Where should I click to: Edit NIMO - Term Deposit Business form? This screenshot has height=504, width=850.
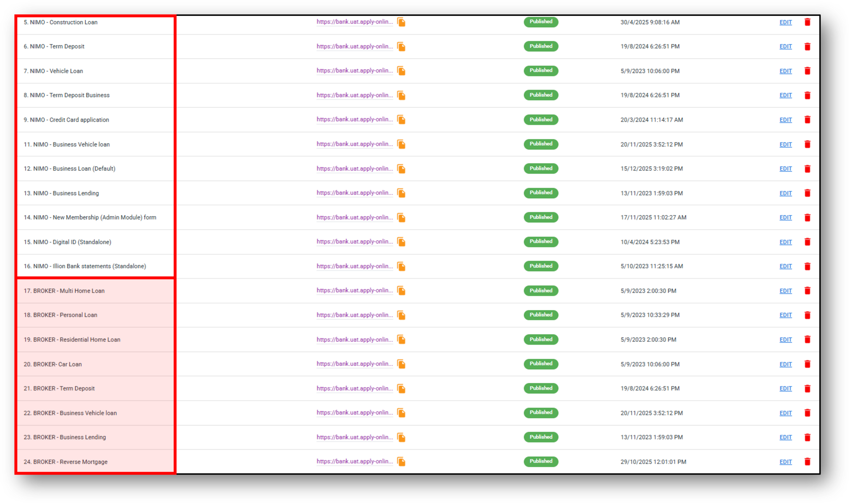[785, 95]
